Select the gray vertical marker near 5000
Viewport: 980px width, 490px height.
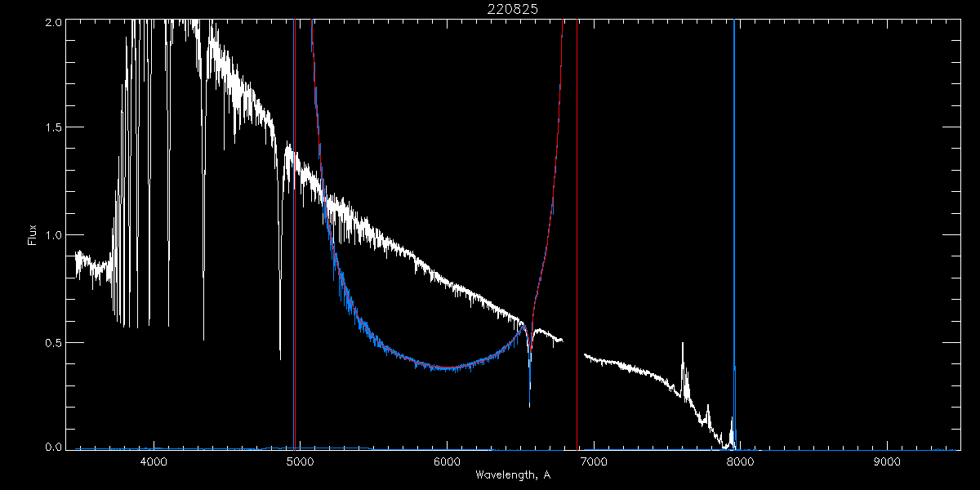(294, 245)
